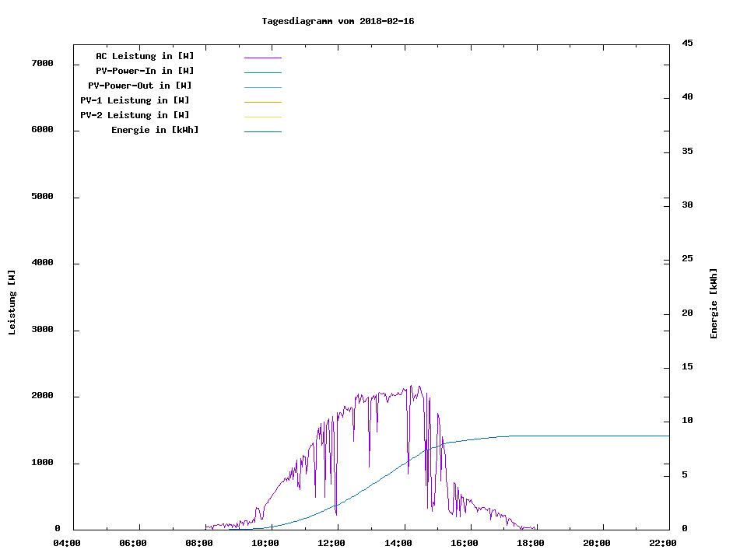Screen dimensions: 747x560
Task: Click the 7000 tick on the power axis
Action: pos(41,63)
